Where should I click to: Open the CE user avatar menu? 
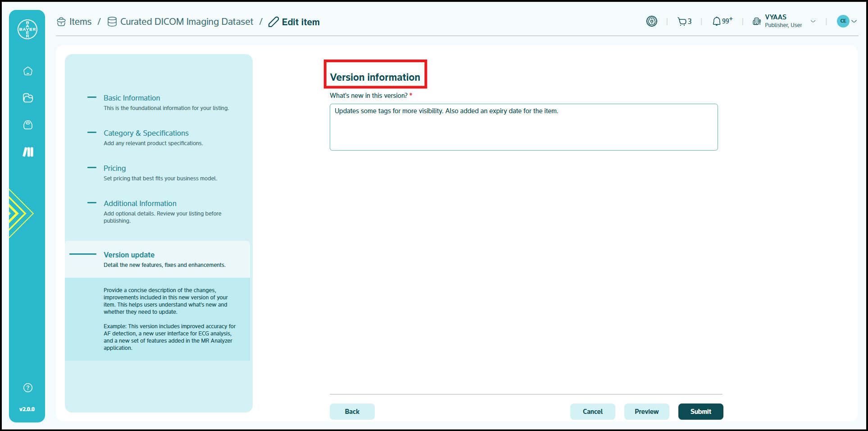point(846,21)
